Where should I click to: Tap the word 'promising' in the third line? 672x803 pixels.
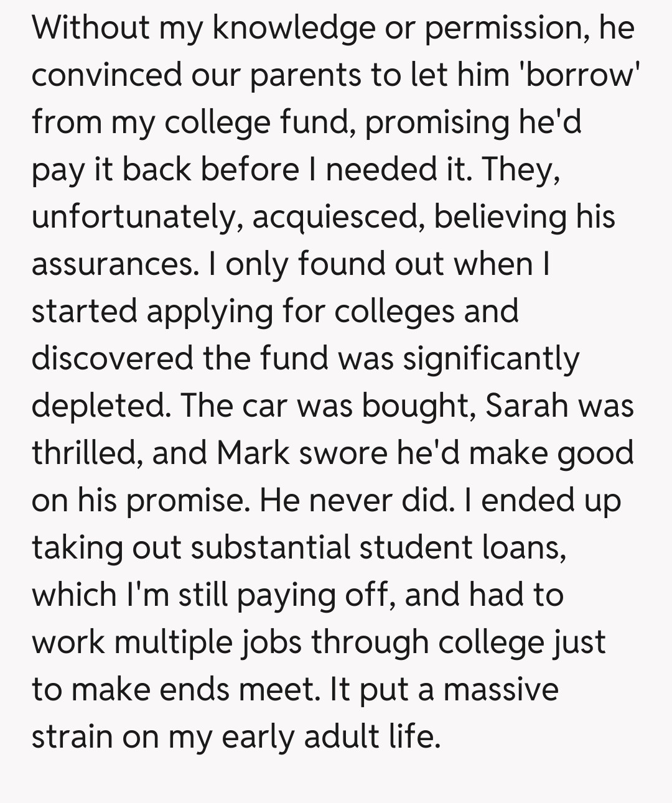pos(437,123)
